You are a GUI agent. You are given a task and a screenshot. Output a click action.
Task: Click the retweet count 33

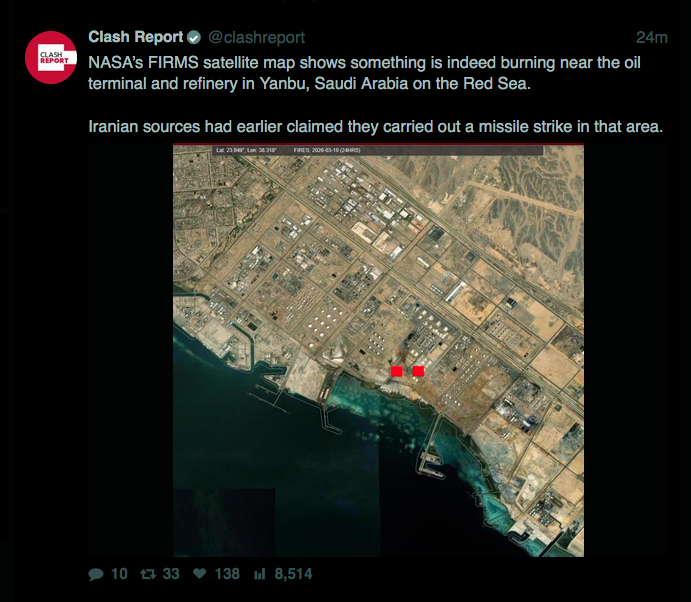[x=171, y=574]
